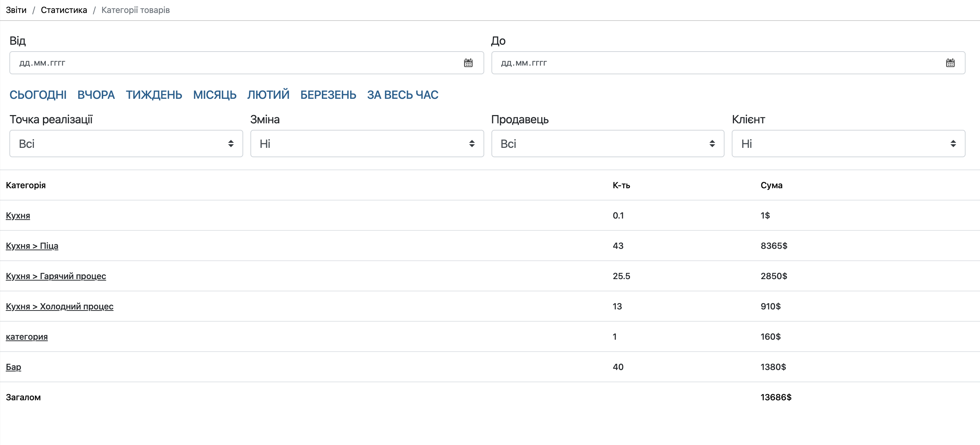The width and height of the screenshot is (980, 445).
Task: Select the МІСЯЦЬ period
Action: tap(215, 95)
